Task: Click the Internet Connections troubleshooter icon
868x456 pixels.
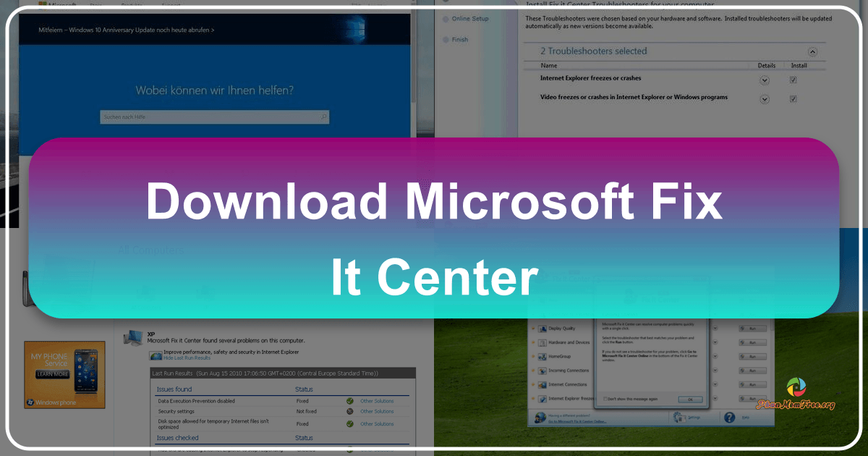Action: click(542, 384)
